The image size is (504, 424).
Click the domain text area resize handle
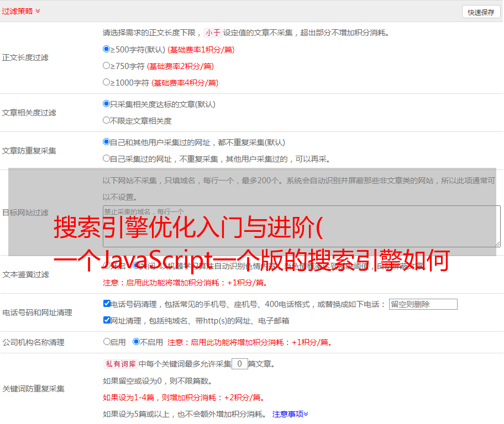(497, 244)
